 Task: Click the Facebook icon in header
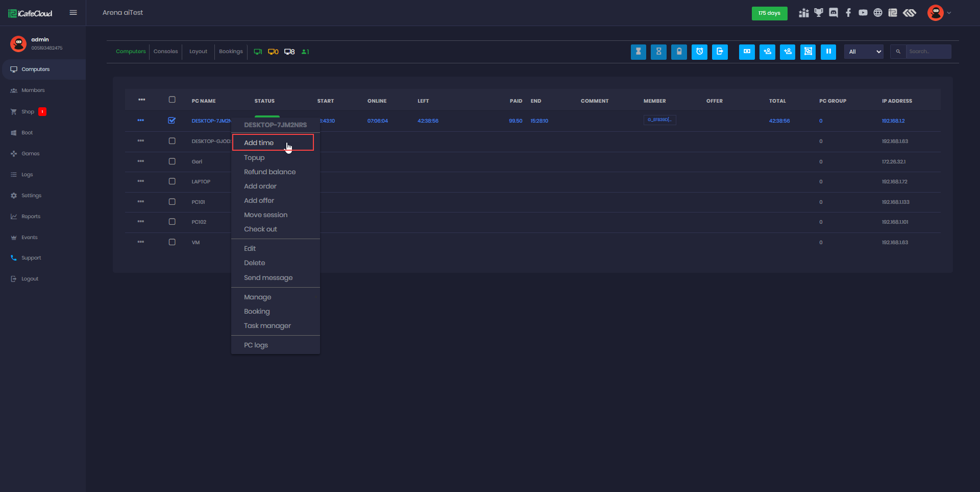(848, 13)
